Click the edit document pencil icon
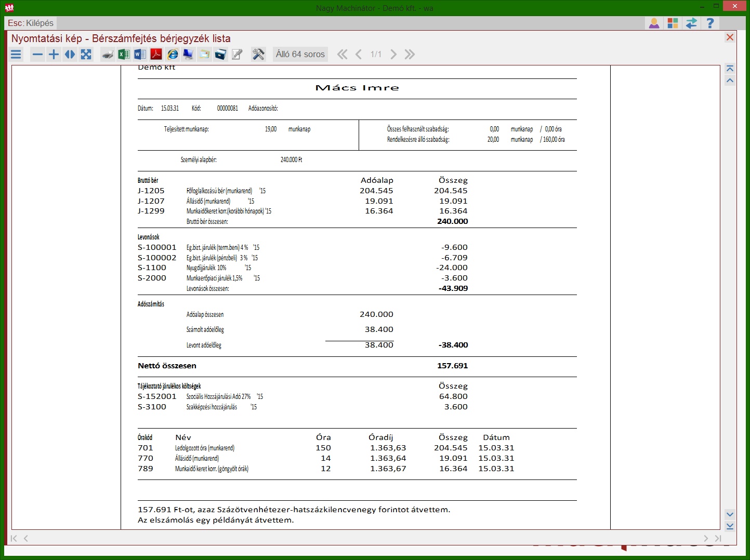 237,55
